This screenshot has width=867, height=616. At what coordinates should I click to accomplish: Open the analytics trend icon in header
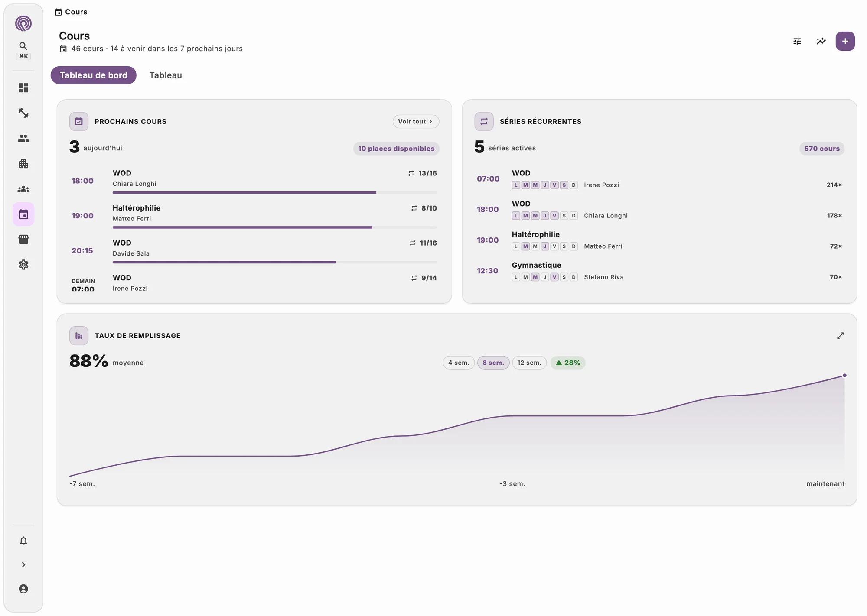(x=821, y=41)
